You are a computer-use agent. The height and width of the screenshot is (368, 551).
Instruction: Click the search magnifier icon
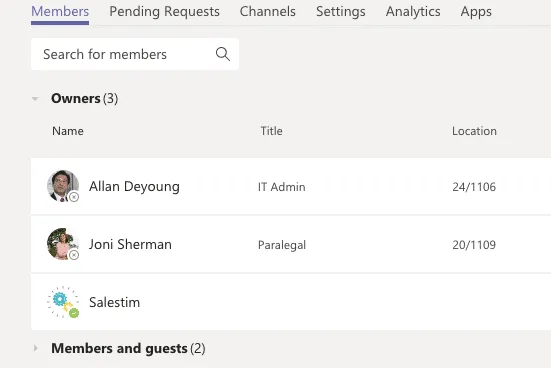pos(223,54)
